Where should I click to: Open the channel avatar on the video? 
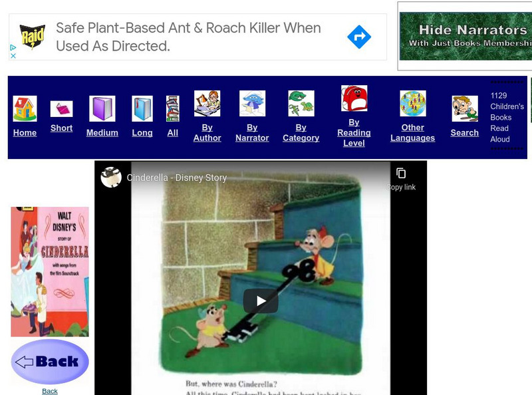coord(111,178)
